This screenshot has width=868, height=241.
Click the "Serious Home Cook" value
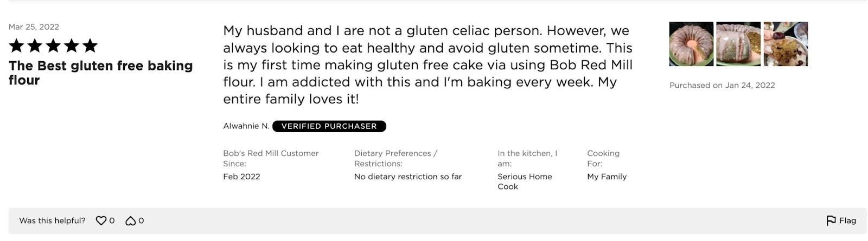[x=525, y=181]
